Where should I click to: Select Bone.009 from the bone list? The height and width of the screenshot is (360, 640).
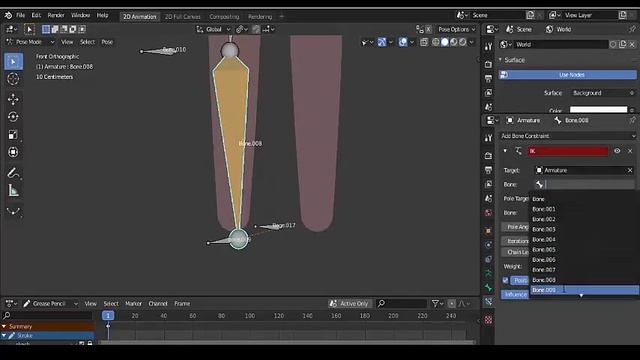point(584,290)
